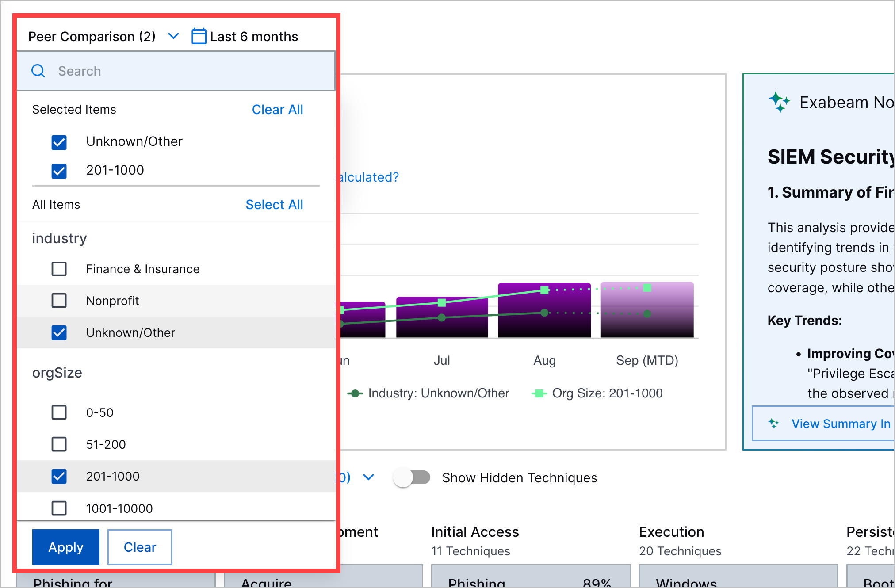Click the Sep (MTD) bar in the chart
The height and width of the screenshot is (588, 895).
tap(647, 309)
